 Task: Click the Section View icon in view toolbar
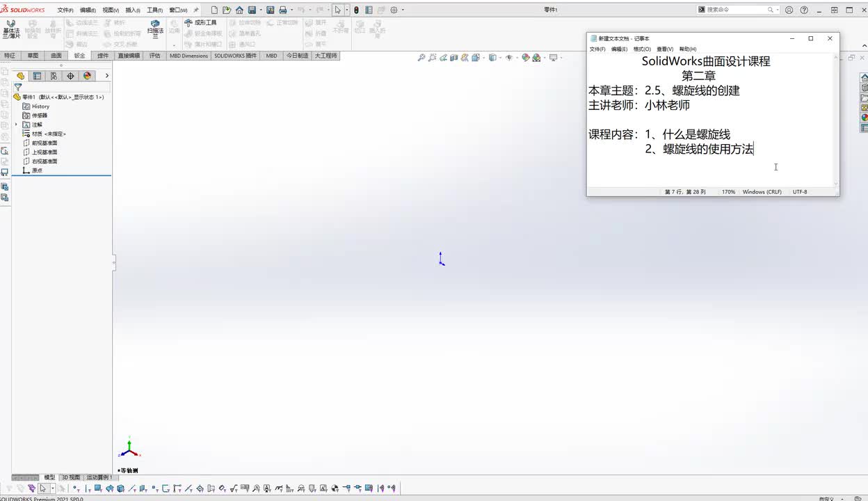tap(454, 58)
